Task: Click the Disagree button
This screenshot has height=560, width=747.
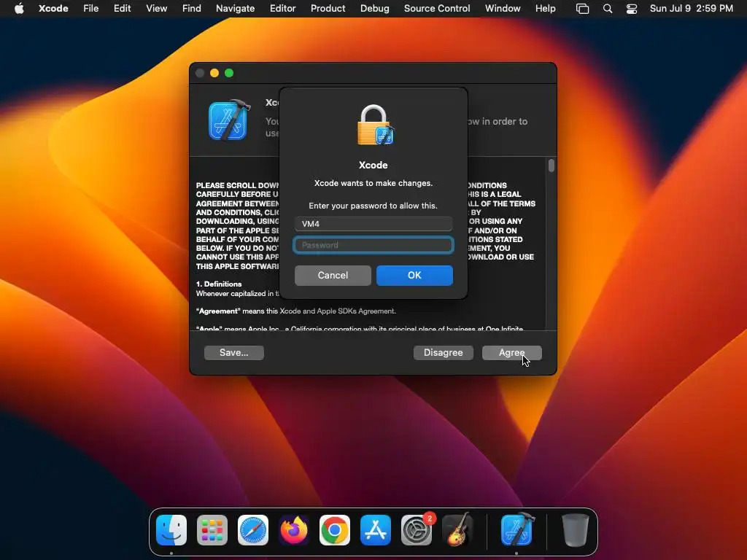Action: pos(443,352)
